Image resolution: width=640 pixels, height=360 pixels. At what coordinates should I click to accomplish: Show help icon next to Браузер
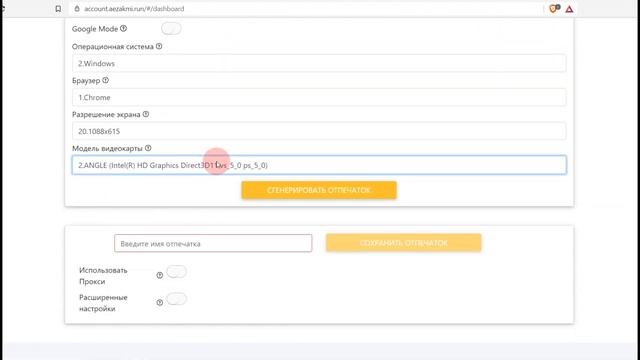(x=106, y=80)
